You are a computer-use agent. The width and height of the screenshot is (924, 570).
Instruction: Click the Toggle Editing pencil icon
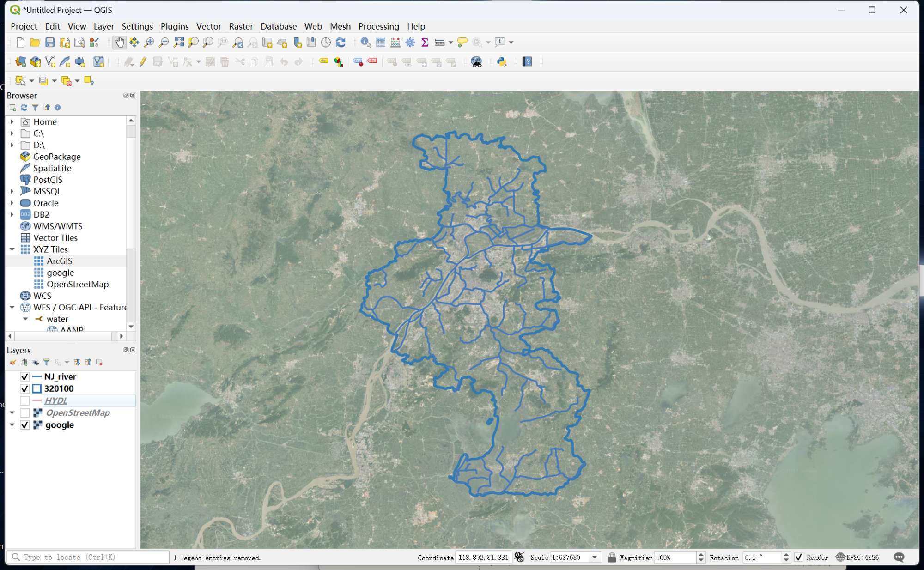click(x=143, y=62)
